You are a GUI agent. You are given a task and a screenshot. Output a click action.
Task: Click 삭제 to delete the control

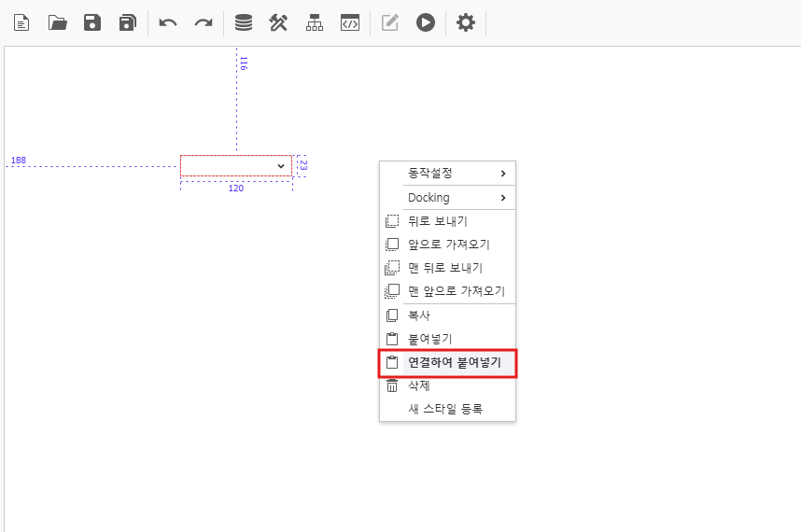pyautogui.click(x=447, y=385)
